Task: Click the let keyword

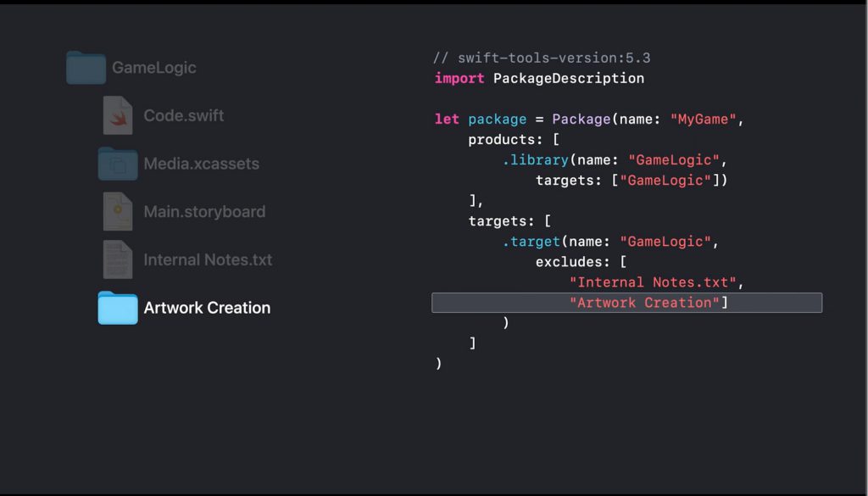Action: (x=447, y=119)
